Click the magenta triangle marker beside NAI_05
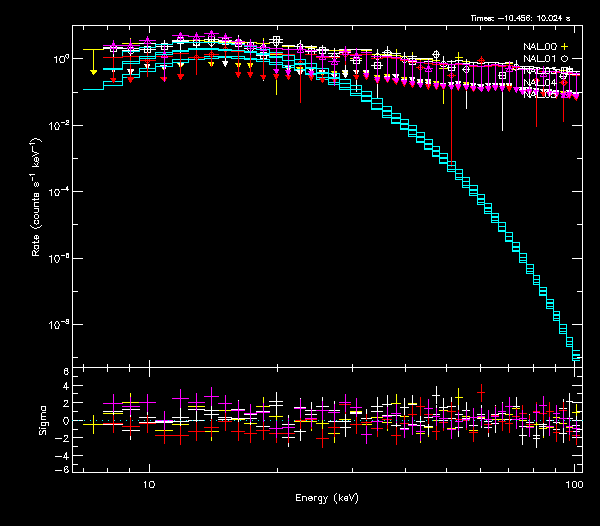Viewport: 600px width, 526px height. point(565,95)
